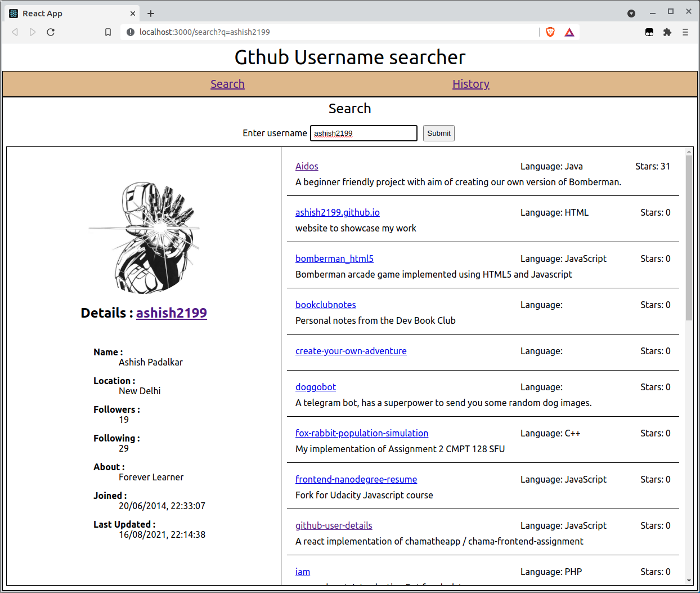The width and height of the screenshot is (700, 593).
Task: Click the 'Gthub Username searcher' heading
Action: coord(350,57)
